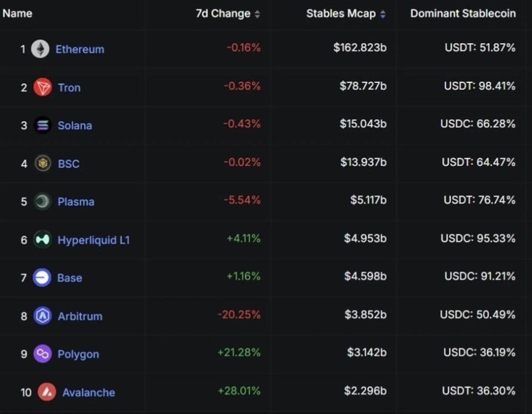Click the red Avalanche logo icon
Screen dimensions: 532x414
47,392
